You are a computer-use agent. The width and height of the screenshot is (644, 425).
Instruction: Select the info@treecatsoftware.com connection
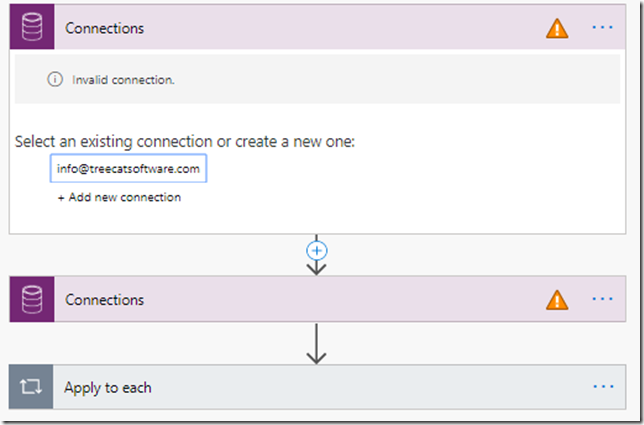[x=128, y=168]
